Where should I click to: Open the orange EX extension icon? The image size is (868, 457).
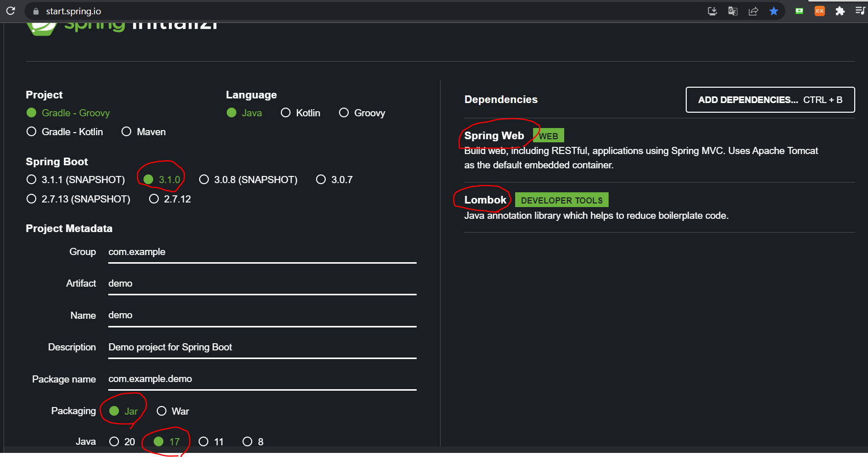coord(819,11)
